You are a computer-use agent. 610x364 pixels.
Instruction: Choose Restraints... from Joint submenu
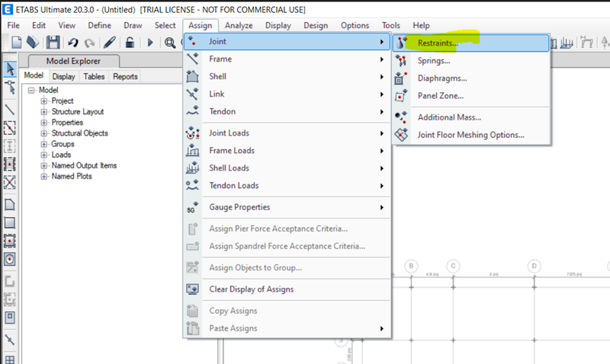coord(471,43)
